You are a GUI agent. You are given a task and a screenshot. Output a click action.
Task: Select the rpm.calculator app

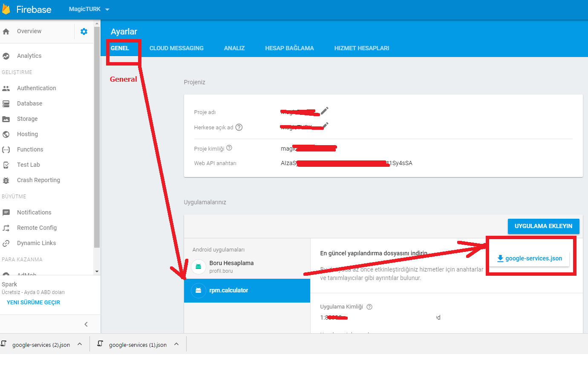tap(247, 291)
